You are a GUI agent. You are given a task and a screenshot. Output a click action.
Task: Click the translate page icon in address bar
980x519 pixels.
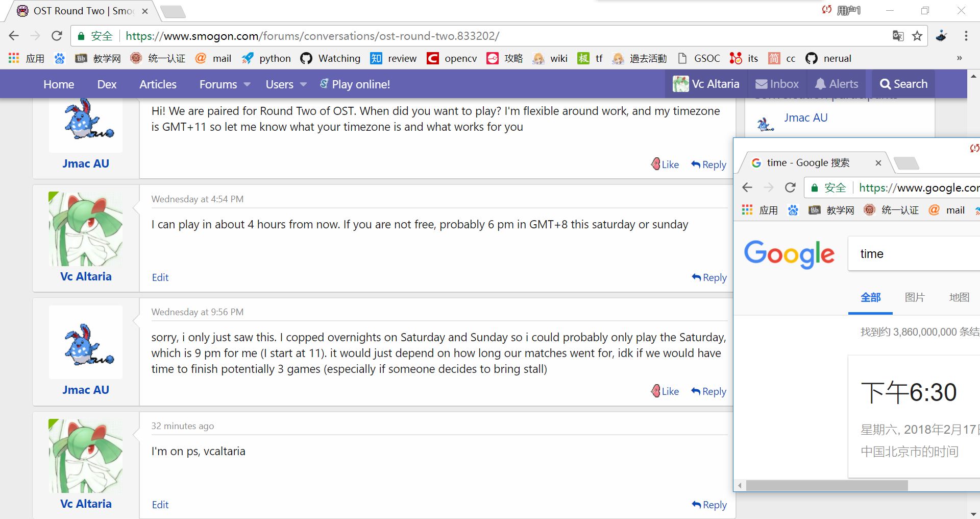(898, 36)
